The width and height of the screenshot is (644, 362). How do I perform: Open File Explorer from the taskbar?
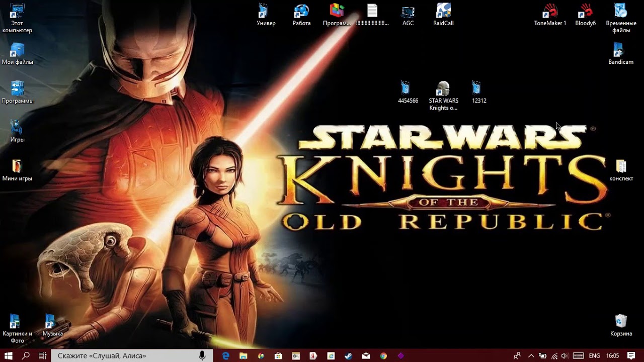(243, 355)
